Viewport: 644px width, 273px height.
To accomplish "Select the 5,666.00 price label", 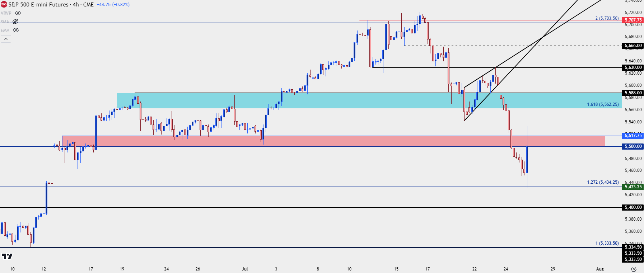I will [633, 46].
